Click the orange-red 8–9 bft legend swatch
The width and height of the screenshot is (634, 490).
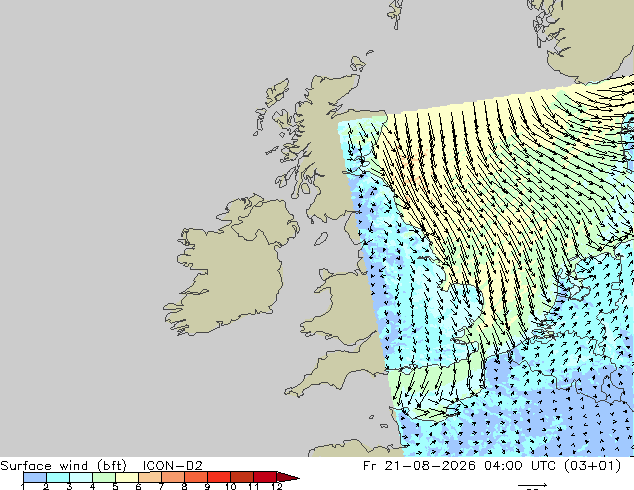click(196, 477)
